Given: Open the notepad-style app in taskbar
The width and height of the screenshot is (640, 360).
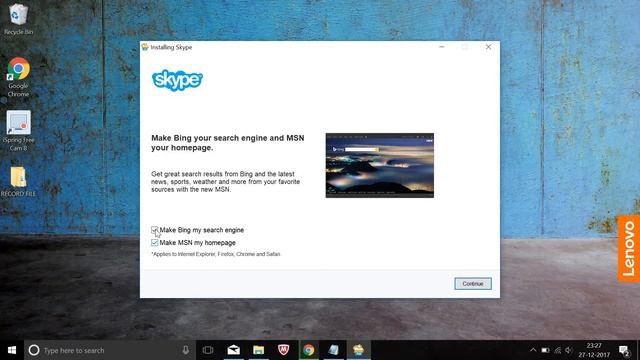Looking at the screenshot, I should point(333,350).
